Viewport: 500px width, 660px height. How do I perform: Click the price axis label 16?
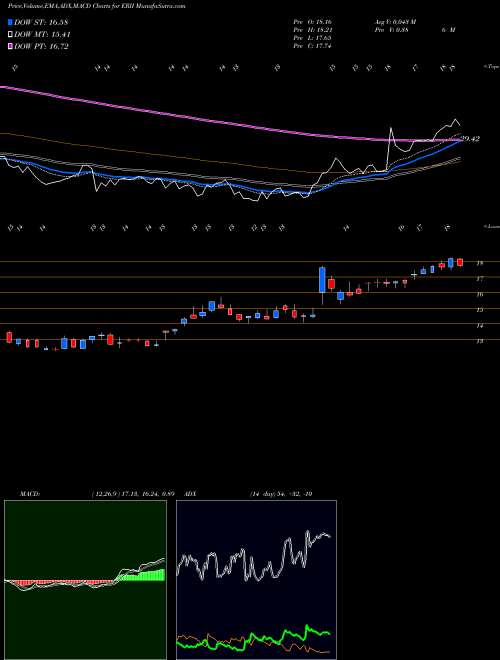[479, 294]
